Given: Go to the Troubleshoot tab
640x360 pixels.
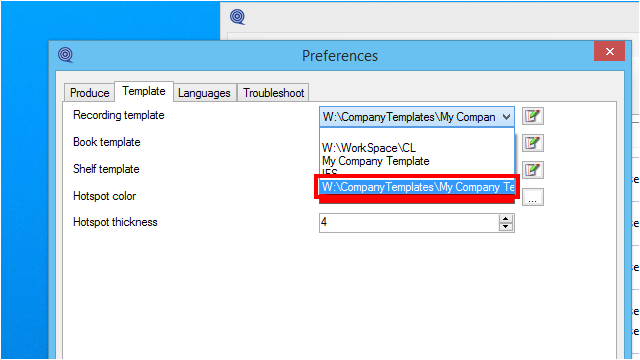Looking at the screenshot, I should [273, 93].
